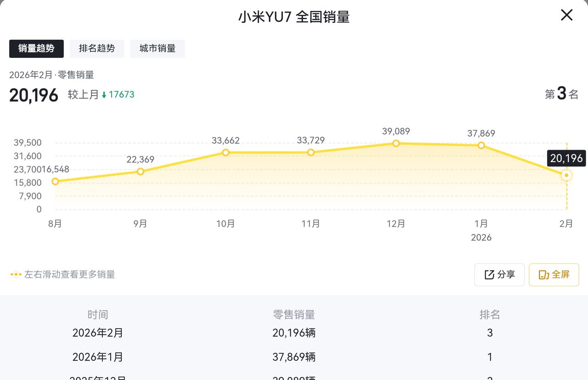
Task: Click the 37,869 value label above the line
Action: tap(481, 134)
